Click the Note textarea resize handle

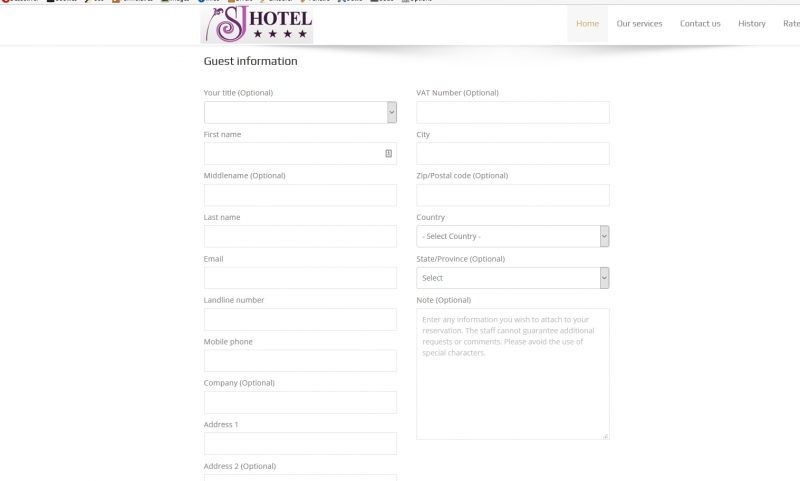(605, 436)
